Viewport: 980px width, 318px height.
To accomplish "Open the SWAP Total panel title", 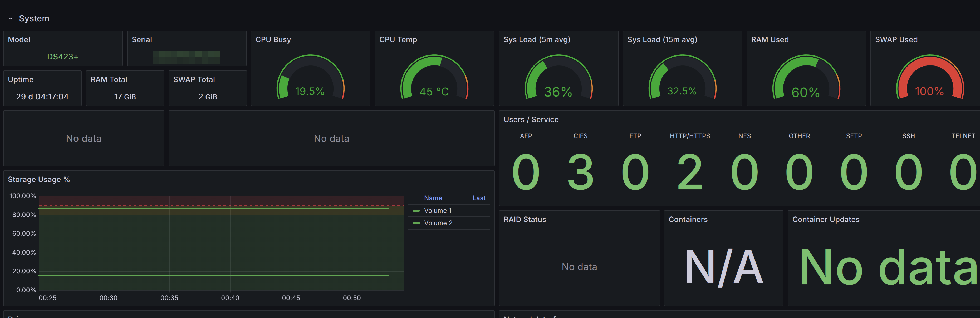I will [194, 79].
